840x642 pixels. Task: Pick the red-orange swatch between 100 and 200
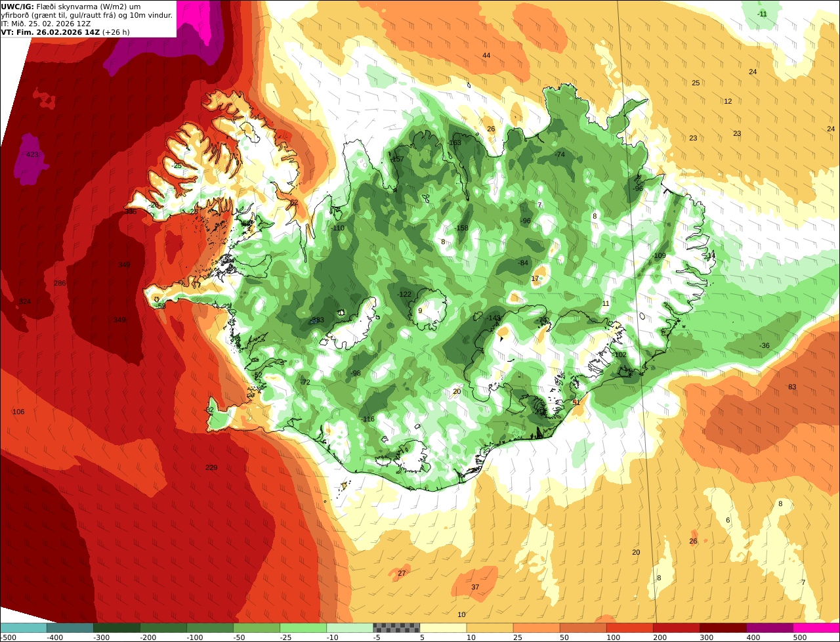[630, 628]
